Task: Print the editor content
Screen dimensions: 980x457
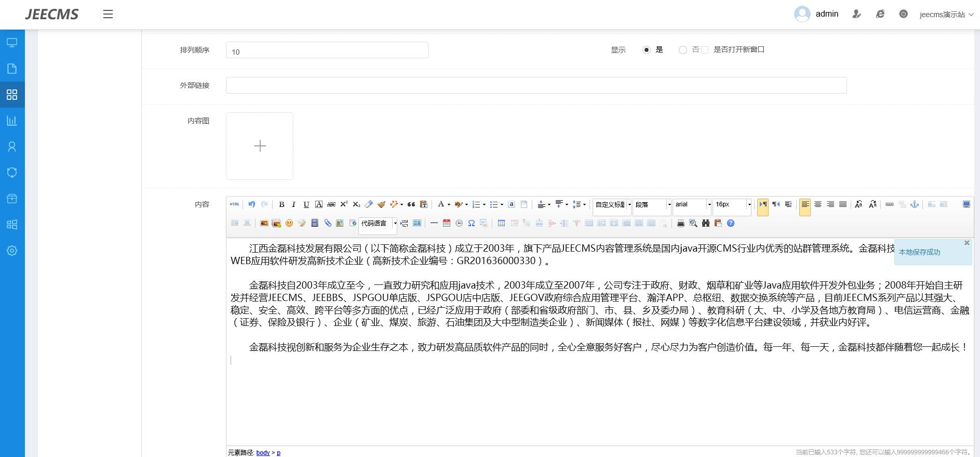Action: coord(681,223)
